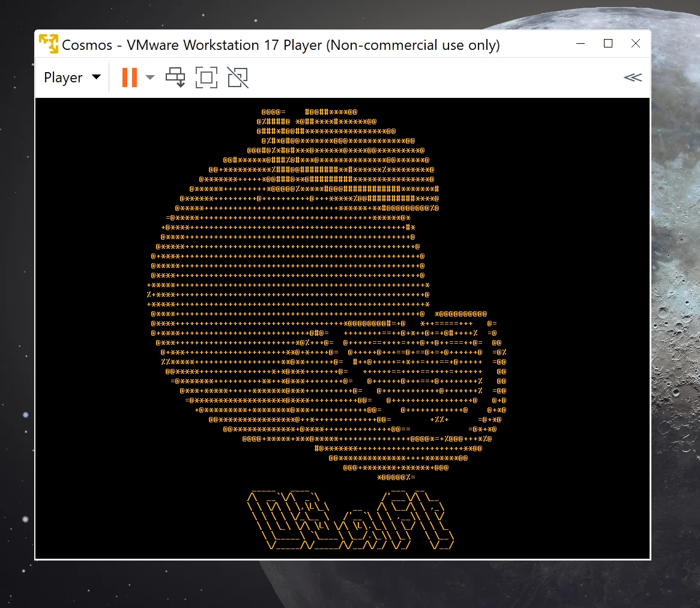Maximize the Cosmos VMware window
The height and width of the screenshot is (608, 700).
608,43
